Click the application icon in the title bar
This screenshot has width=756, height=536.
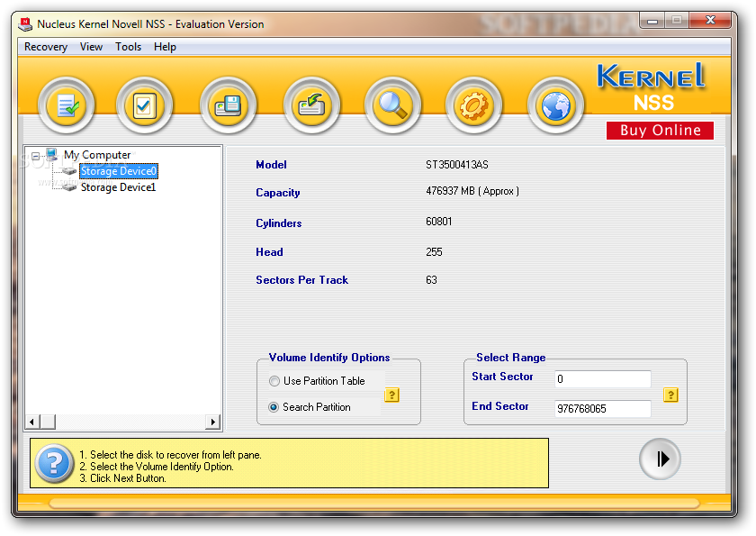click(25, 24)
